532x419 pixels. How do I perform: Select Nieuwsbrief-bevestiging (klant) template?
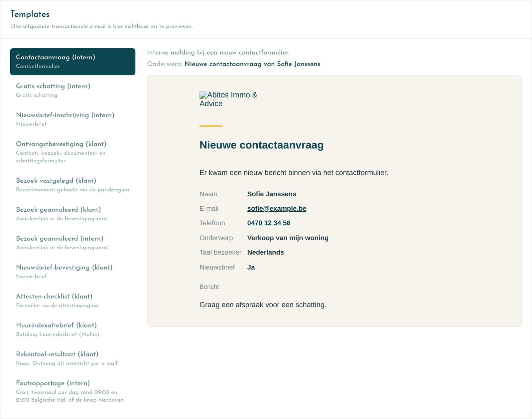pyautogui.click(x=73, y=272)
